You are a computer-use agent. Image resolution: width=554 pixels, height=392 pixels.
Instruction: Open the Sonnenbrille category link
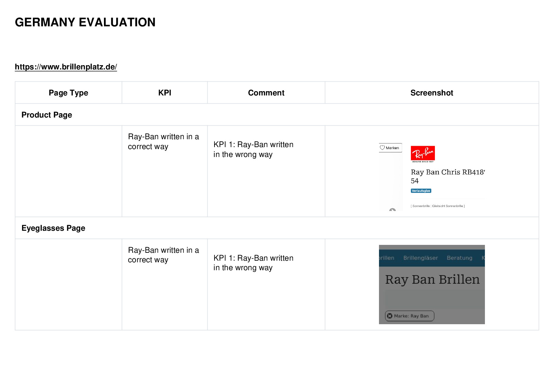(421, 206)
